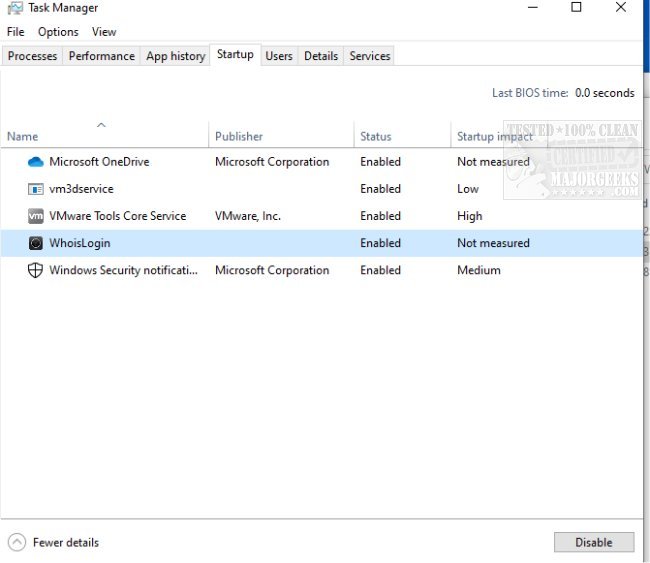Click the vm3dservice row icon
Screen dimensions: 650x563
point(36,189)
